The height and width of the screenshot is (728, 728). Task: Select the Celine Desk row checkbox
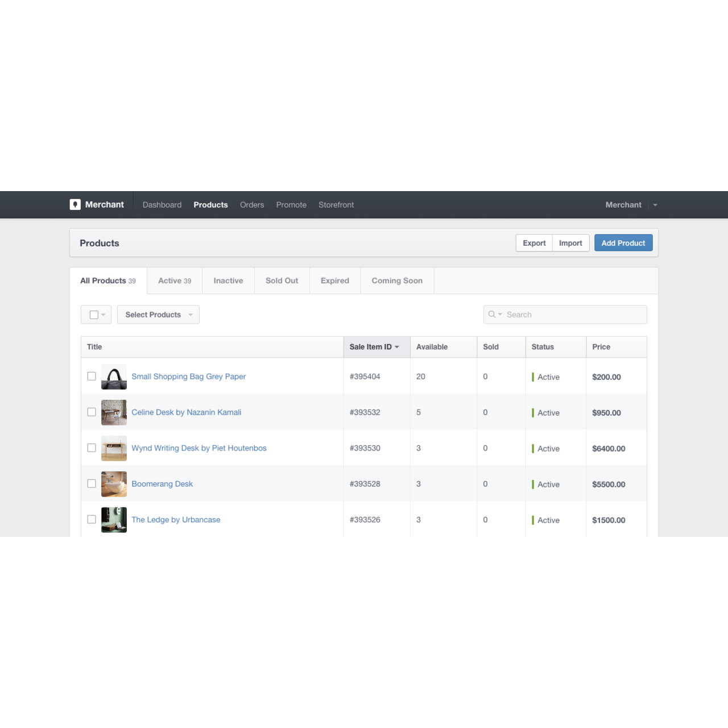91,412
